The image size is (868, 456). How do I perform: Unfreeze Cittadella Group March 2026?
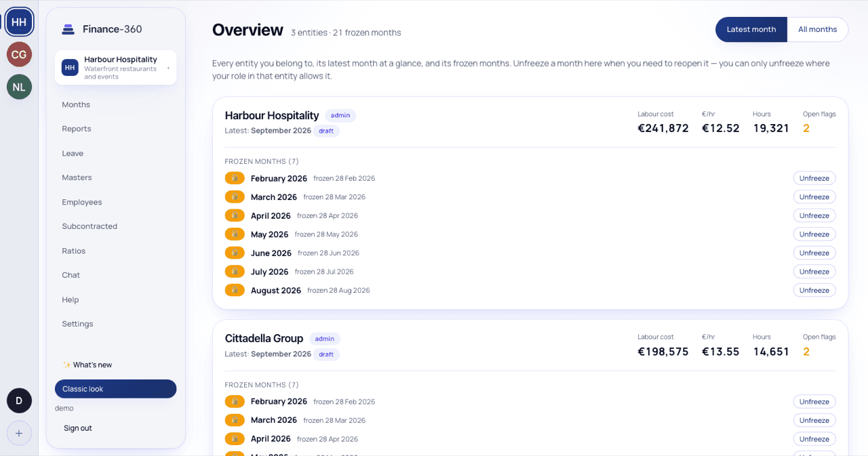(814, 420)
